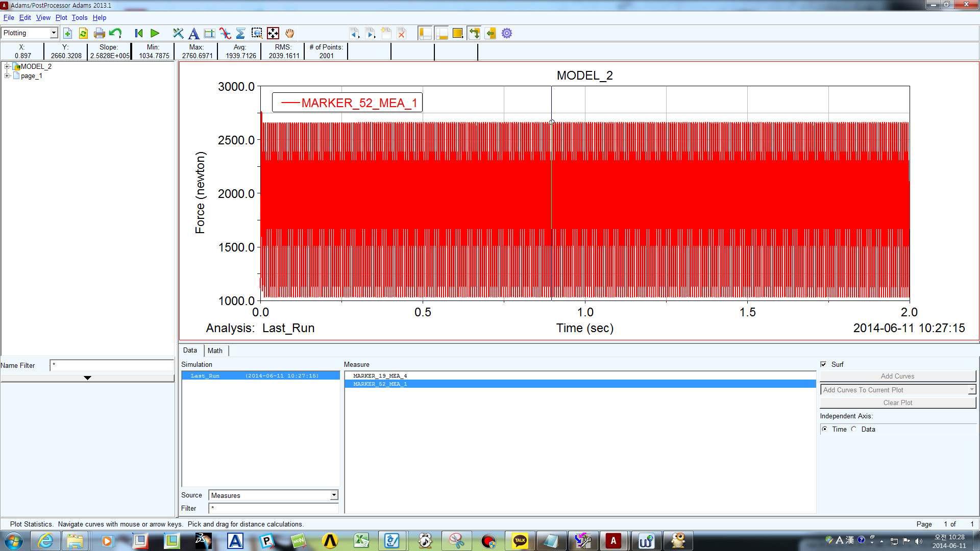Screen dimensions: 980x551
Task: Click the delete page red X icon
Action: click(402, 34)
